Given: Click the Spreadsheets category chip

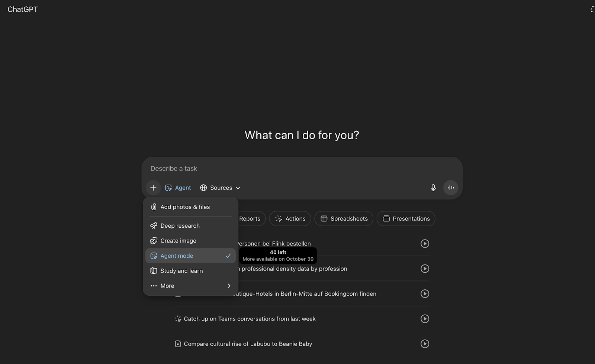Looking at the screenshot, I should pyautogui.click(x=344, y=219).
